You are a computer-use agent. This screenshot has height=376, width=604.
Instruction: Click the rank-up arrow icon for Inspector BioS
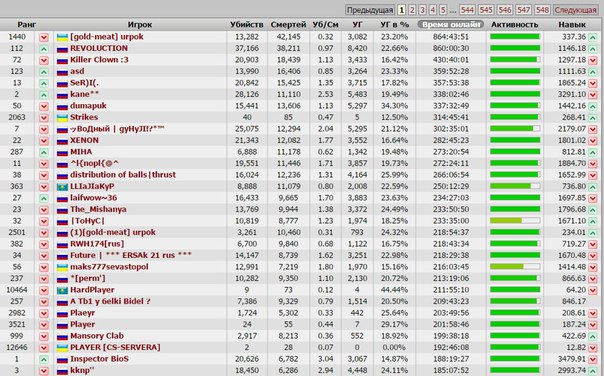tap(44, 359)
